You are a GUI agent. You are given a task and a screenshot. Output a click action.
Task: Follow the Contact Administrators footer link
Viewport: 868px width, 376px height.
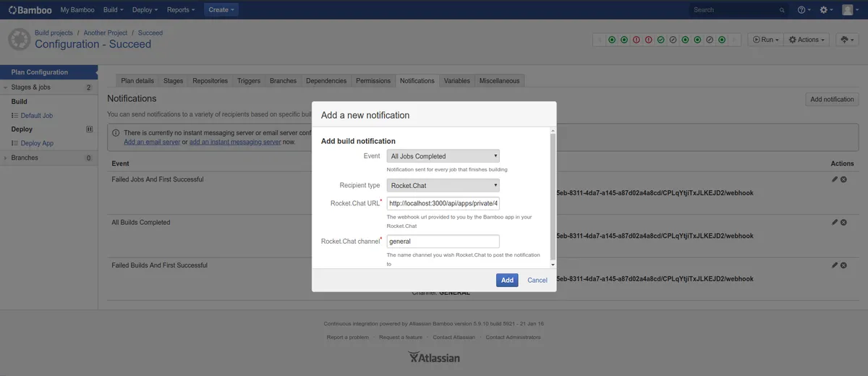[513, 337]
